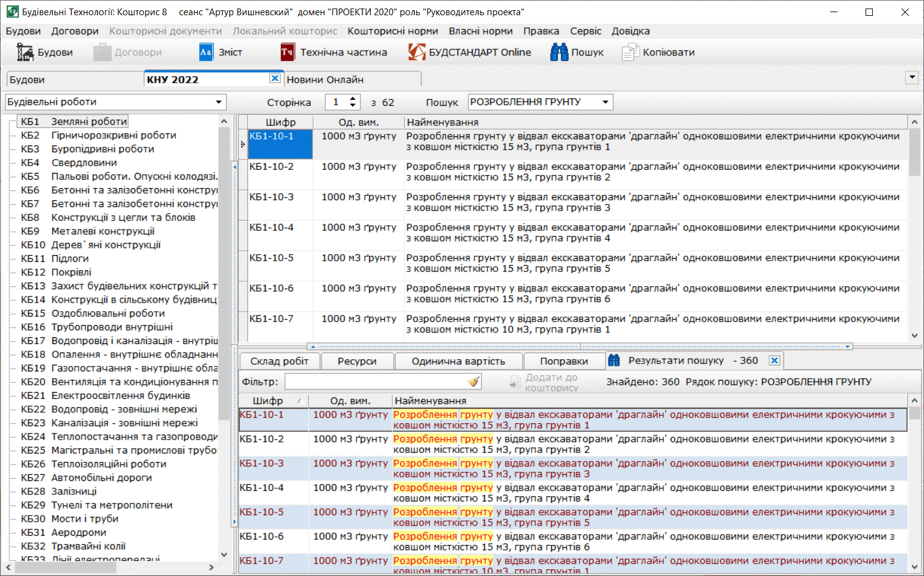Click the Будови building icon in toolbar
The image size is (924, 576).
(25, 52)
